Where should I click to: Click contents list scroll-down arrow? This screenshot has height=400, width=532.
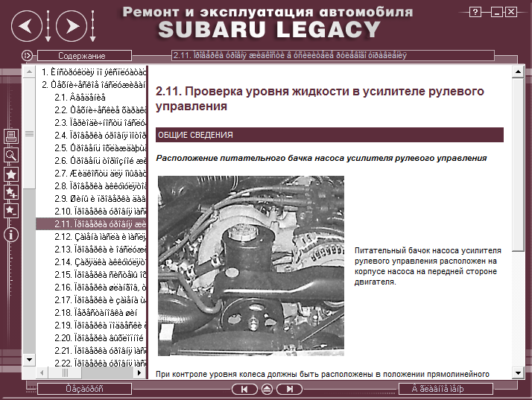click(29, 360)
